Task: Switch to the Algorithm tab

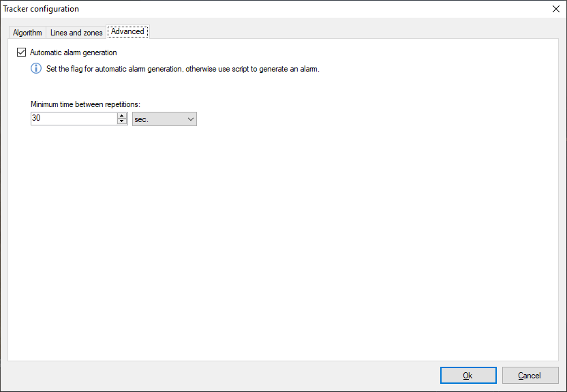Action: point(27,33)
